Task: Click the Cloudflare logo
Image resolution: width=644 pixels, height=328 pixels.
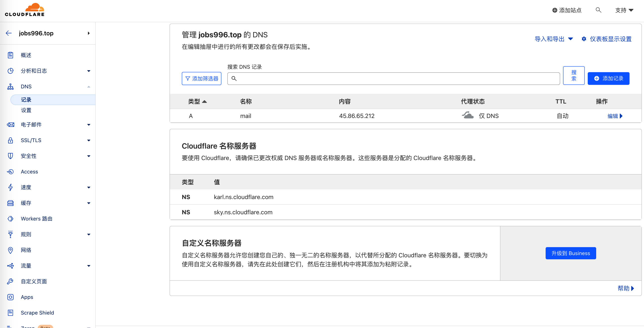Action: pyautogui.click(x=24, y=10)
